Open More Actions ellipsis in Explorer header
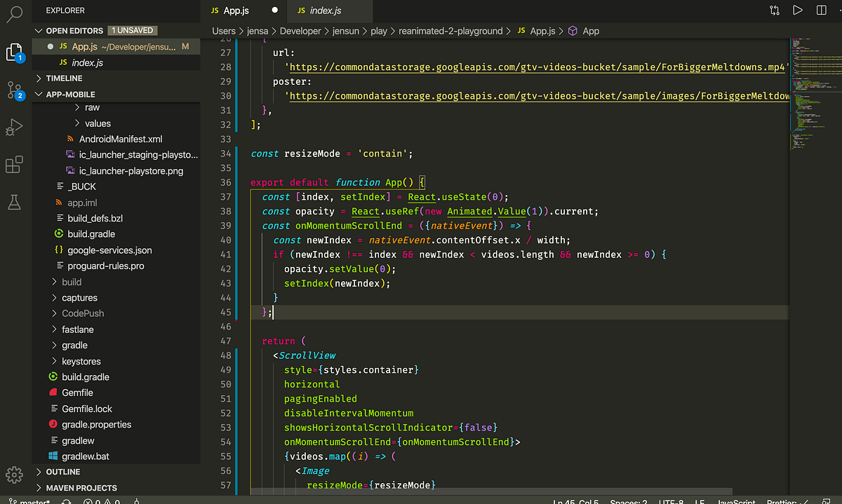Image resolution: width=842 pixels, height=504 pixels. (186, 11)
